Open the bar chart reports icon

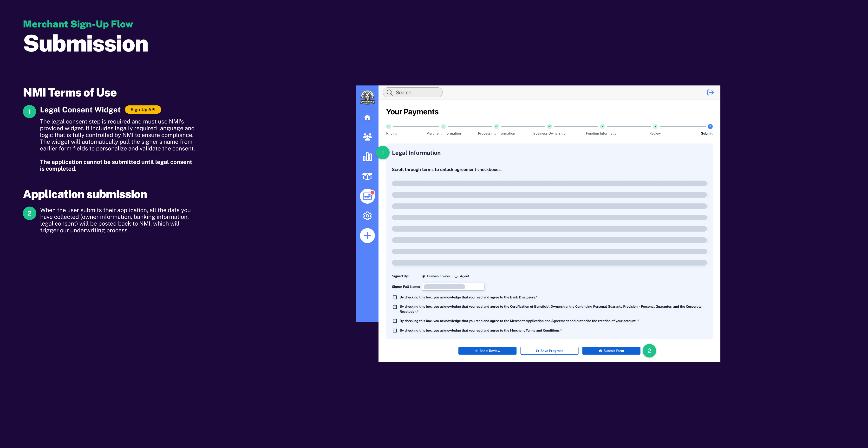point(367,157)
